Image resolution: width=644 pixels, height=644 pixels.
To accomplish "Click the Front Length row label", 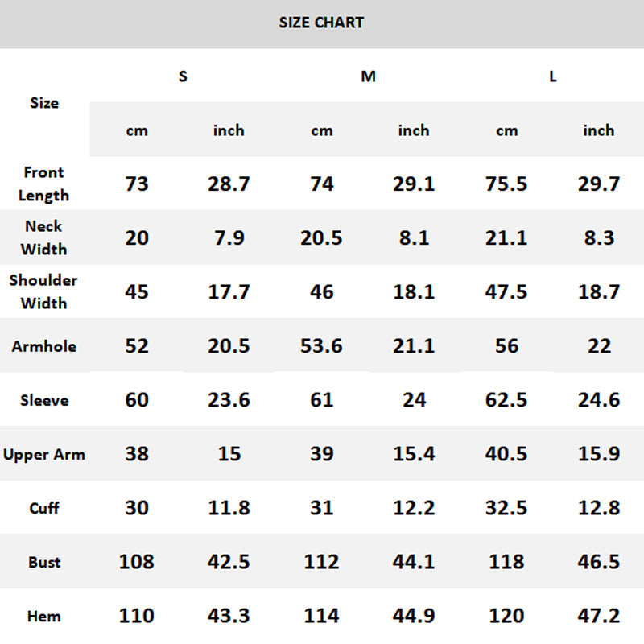I will pyautogui.click(x=44, y=184).
